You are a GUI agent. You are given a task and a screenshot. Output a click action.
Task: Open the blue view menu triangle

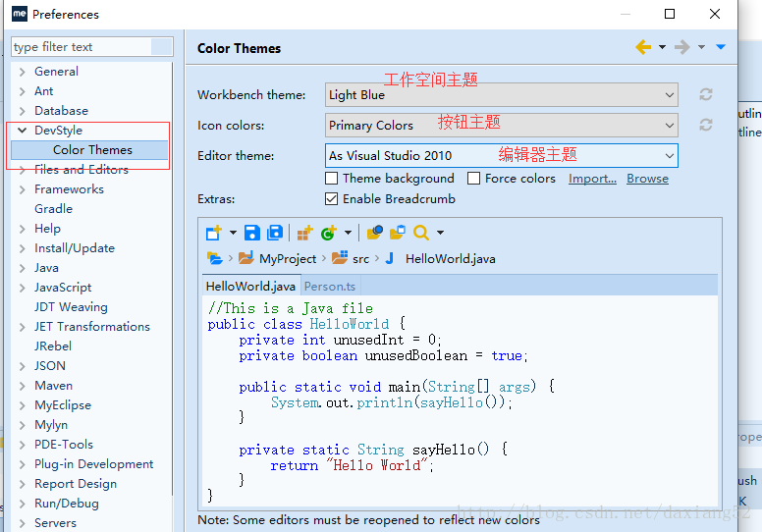tap(721, 47)
